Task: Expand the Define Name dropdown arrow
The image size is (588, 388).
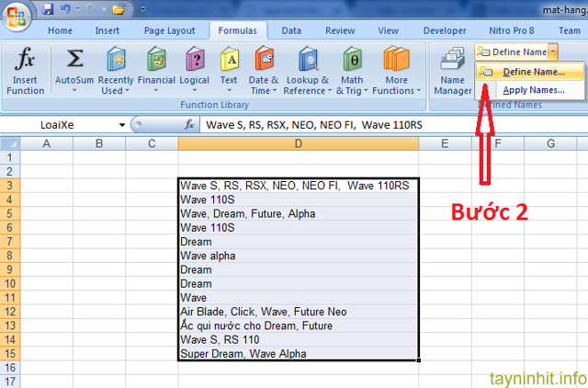Action: [553, 52]
